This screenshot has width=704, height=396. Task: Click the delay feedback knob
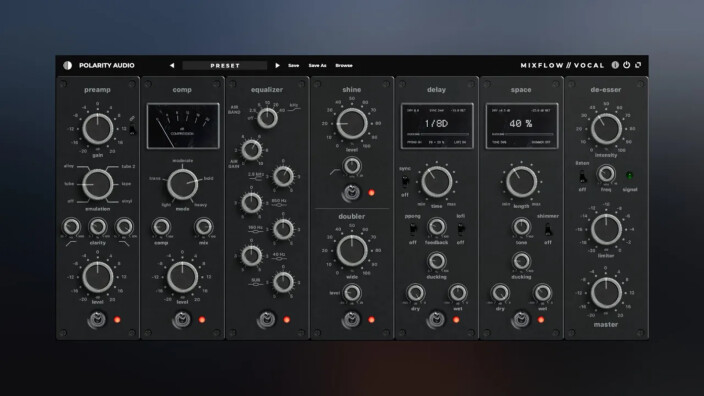436,227
